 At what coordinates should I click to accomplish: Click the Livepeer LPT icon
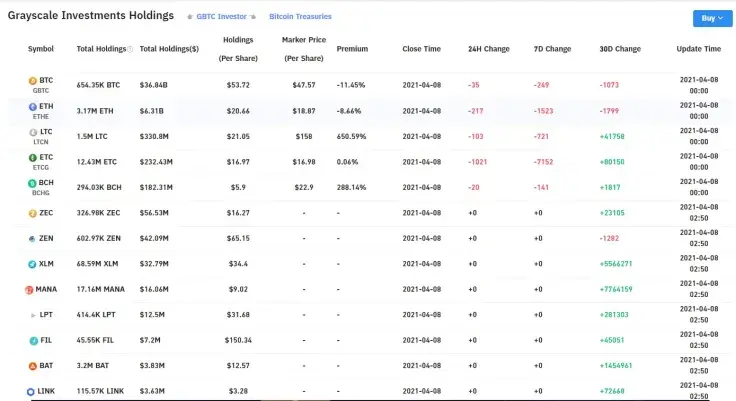33,315
